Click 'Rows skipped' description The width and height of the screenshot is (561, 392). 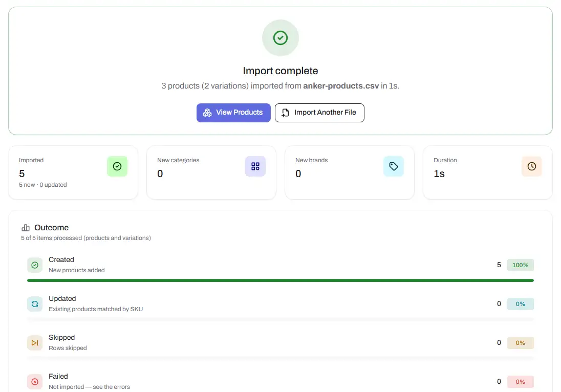68,348
